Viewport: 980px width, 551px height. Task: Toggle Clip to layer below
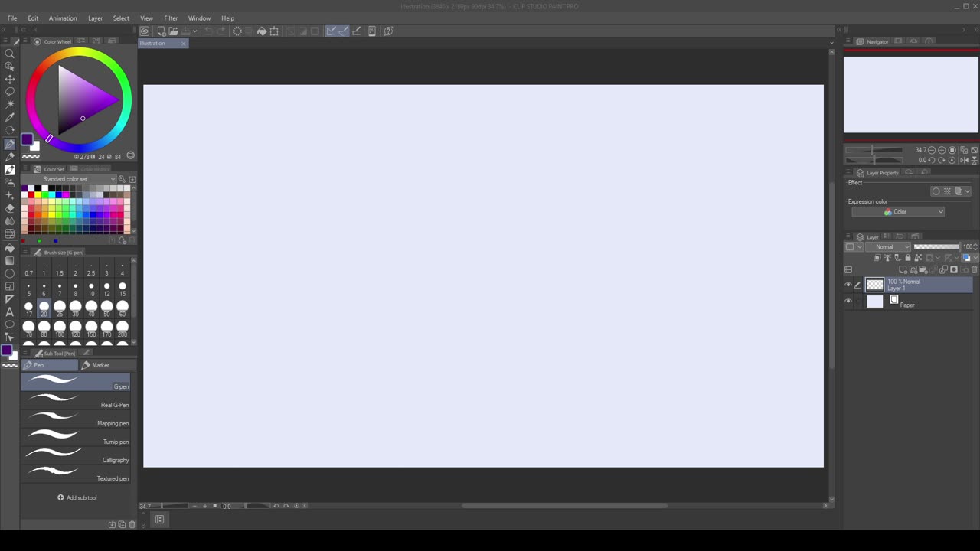(877, 258)
